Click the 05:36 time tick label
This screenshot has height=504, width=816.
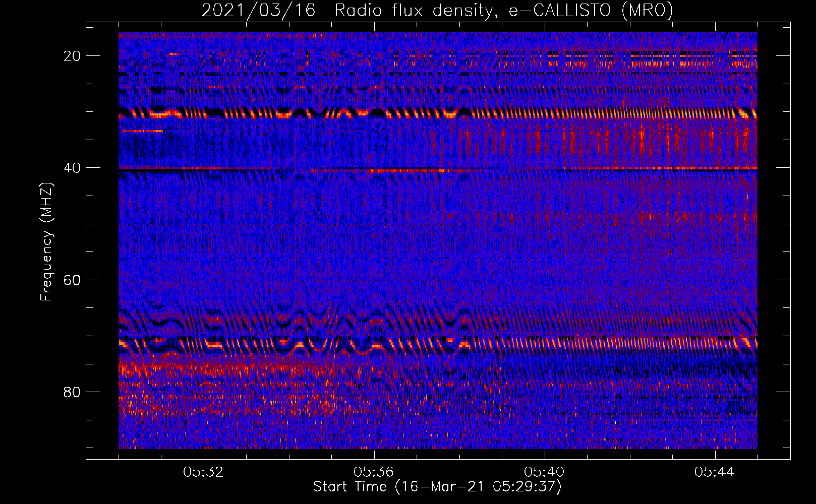[x=374, y=472]
